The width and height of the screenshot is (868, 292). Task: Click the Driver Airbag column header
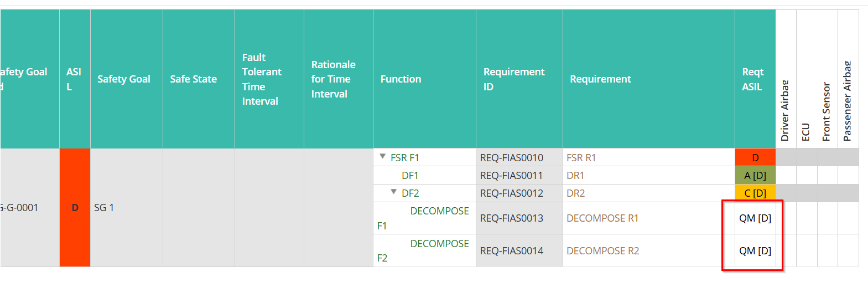786,79
